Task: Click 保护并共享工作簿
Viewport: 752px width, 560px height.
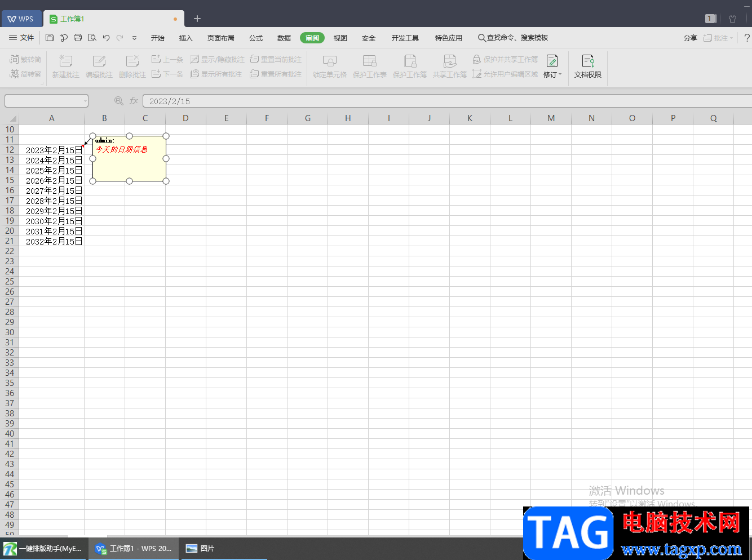Action: [505, 59]
